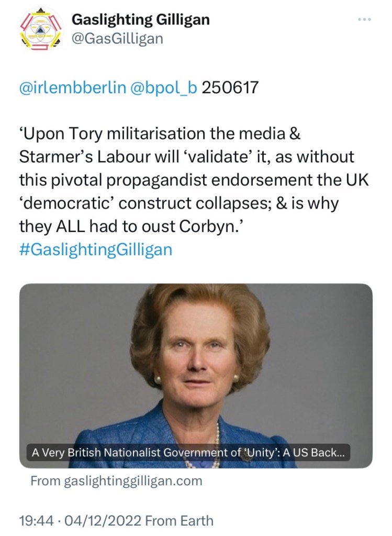Click the number 250617 in the tweet
392x536 pixels.
tap(230, 87)
